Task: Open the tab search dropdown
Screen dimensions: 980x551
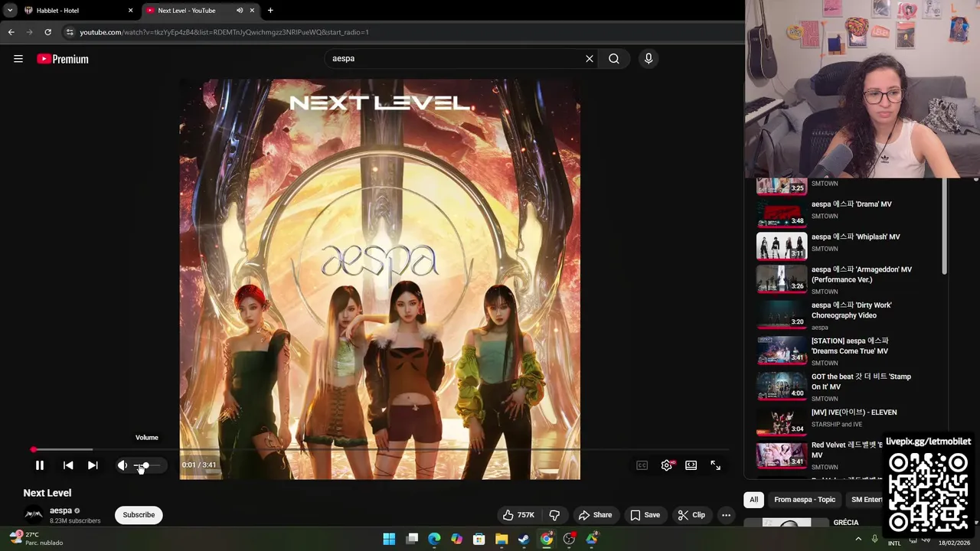Action: click(9, 11)
